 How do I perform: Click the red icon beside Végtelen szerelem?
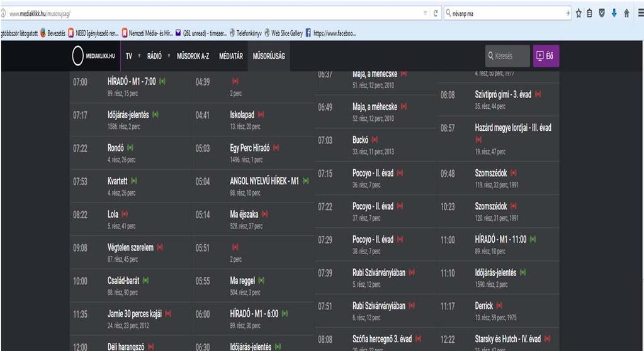(x=160, y=247)
